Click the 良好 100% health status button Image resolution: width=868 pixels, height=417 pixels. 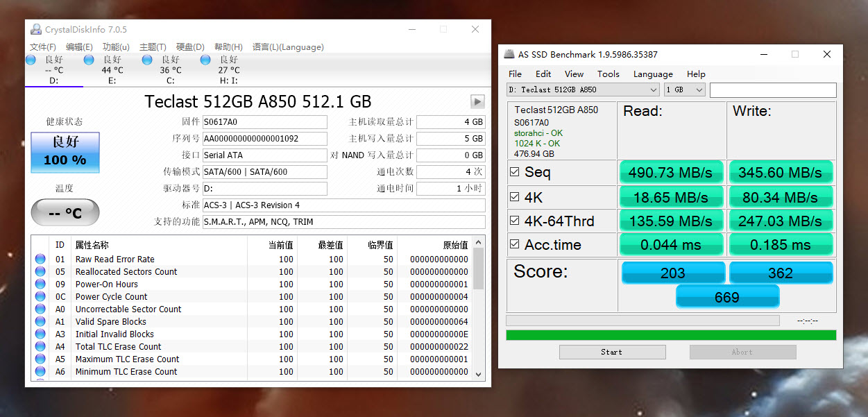[x=65, y=152]
